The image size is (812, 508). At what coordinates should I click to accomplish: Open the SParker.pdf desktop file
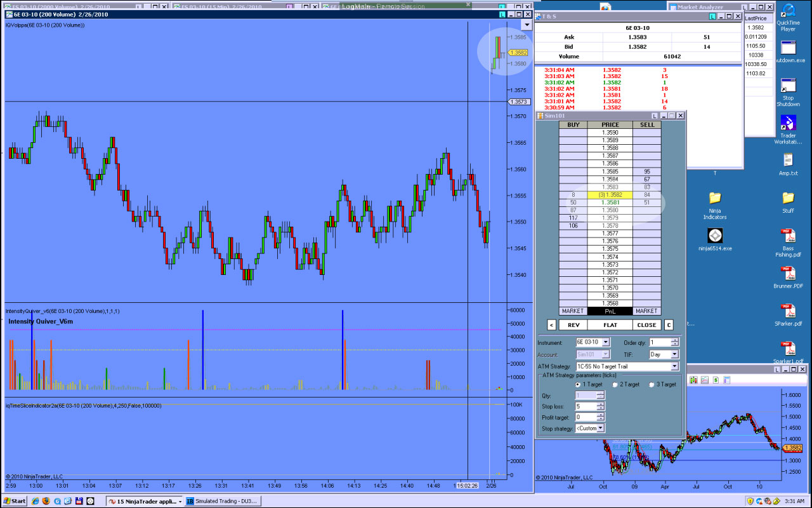point(788,315)
